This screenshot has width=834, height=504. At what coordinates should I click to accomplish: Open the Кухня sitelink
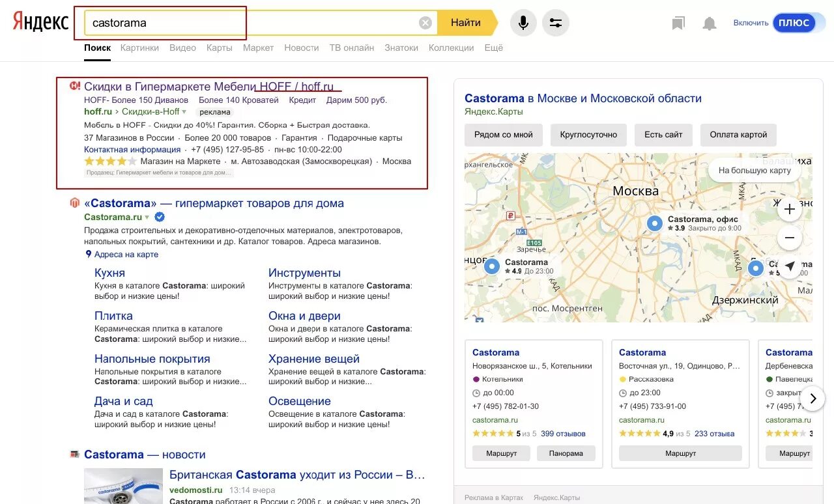(109, 273)
